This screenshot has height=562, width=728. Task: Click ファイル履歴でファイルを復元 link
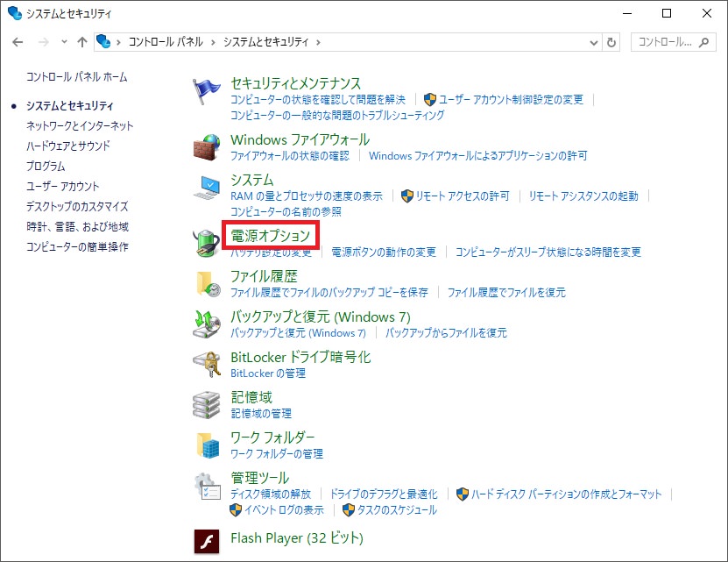click(506, 292)
